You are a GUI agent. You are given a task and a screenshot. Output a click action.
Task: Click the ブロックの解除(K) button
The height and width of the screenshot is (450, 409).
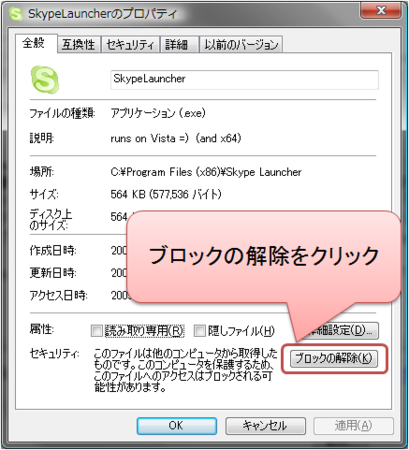[334, 358]
